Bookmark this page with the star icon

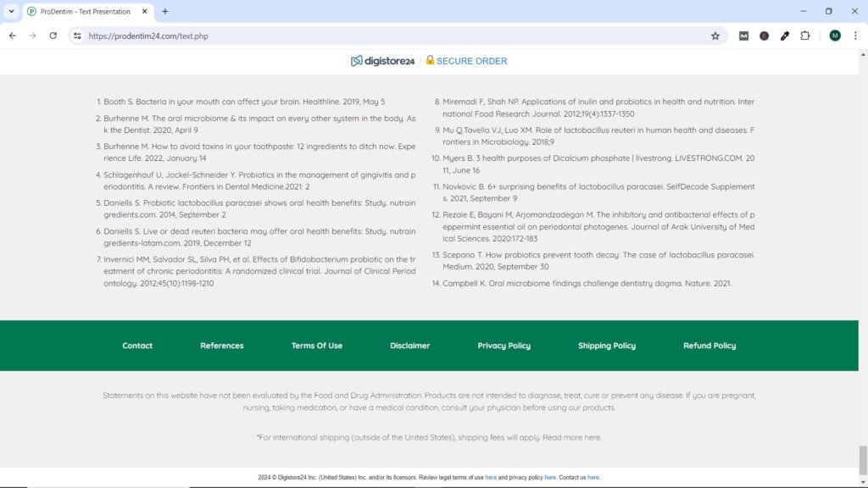coord(715,36)
